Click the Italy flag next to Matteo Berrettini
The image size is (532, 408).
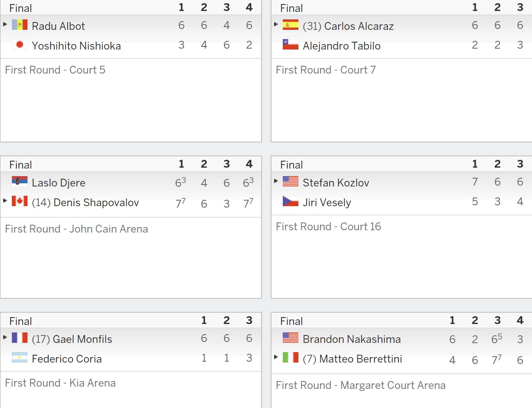click(x=291, y=358)
